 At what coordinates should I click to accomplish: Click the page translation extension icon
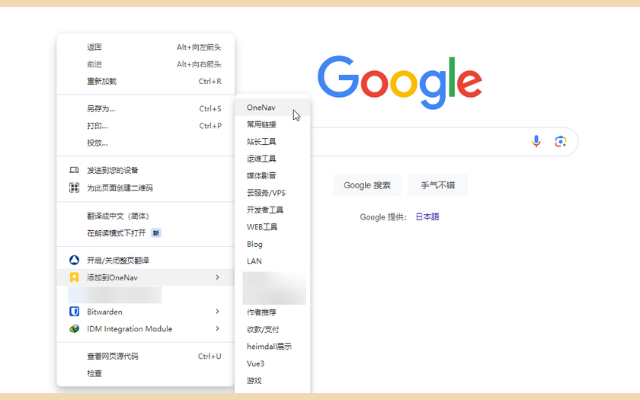pos(74,260)
